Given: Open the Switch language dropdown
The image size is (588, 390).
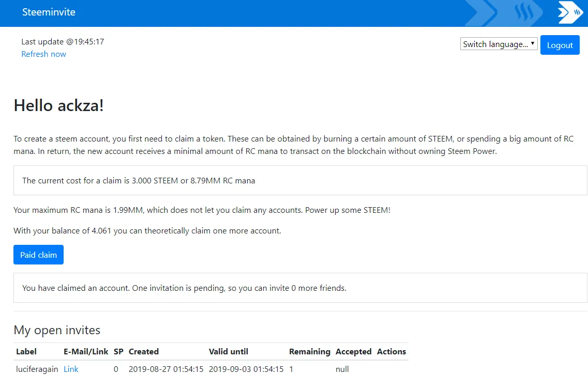Looking at the screenshot, I should pos(499,44).
